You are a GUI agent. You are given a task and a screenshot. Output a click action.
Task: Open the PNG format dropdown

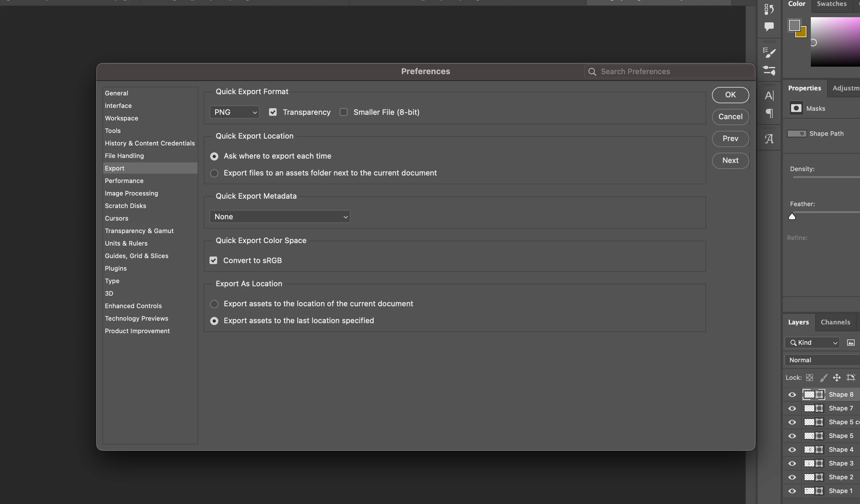[235, 112]
